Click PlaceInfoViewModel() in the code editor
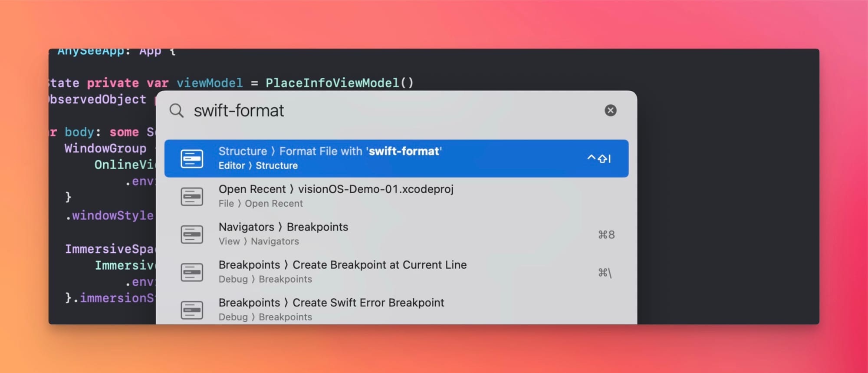Viewport: 868px width, 373px height. 339,83
